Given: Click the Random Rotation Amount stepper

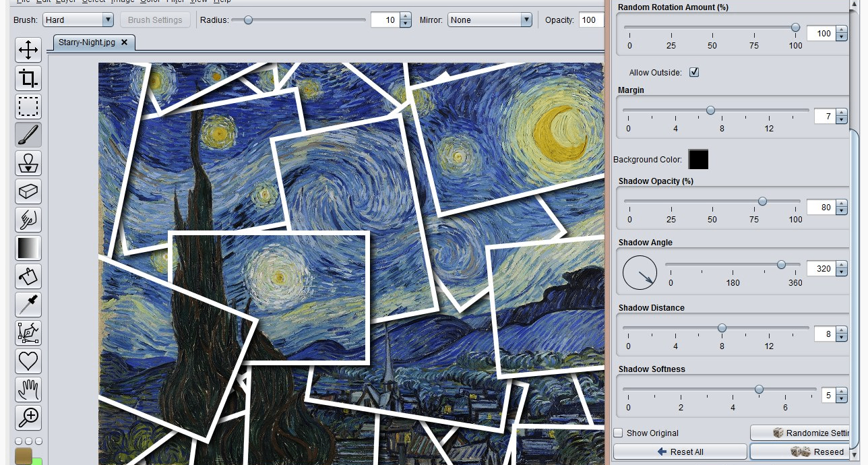Looking at the screenshot, I should (x=841, y=33).
